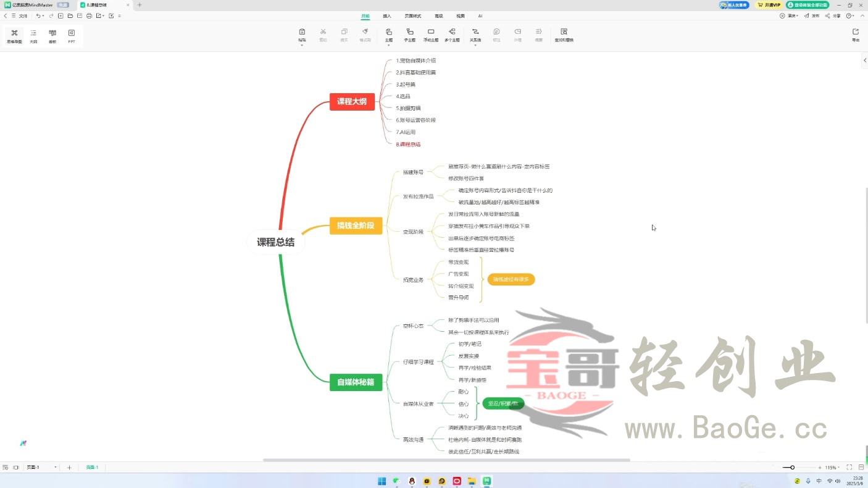Viewport: 868px width, 488px height.
Task: Open the help question-mark dropdown
Action: [x=851, y=15]
